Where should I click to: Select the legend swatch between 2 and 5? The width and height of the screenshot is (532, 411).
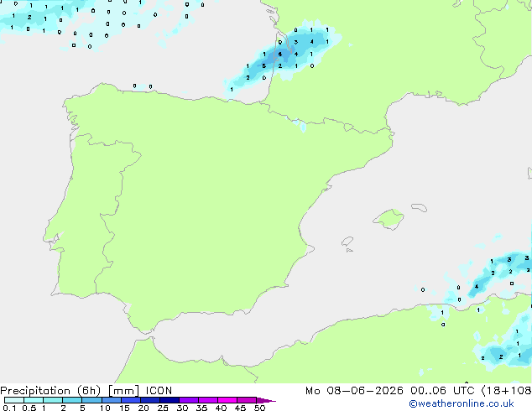coord(72,400)
